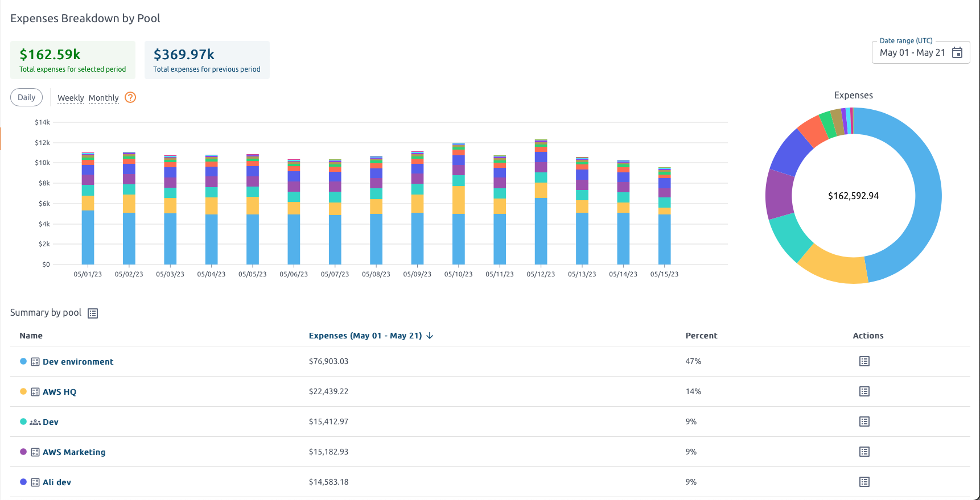Open the Ali dev pool link
This screenshot has height=500, width=980.
57,482
